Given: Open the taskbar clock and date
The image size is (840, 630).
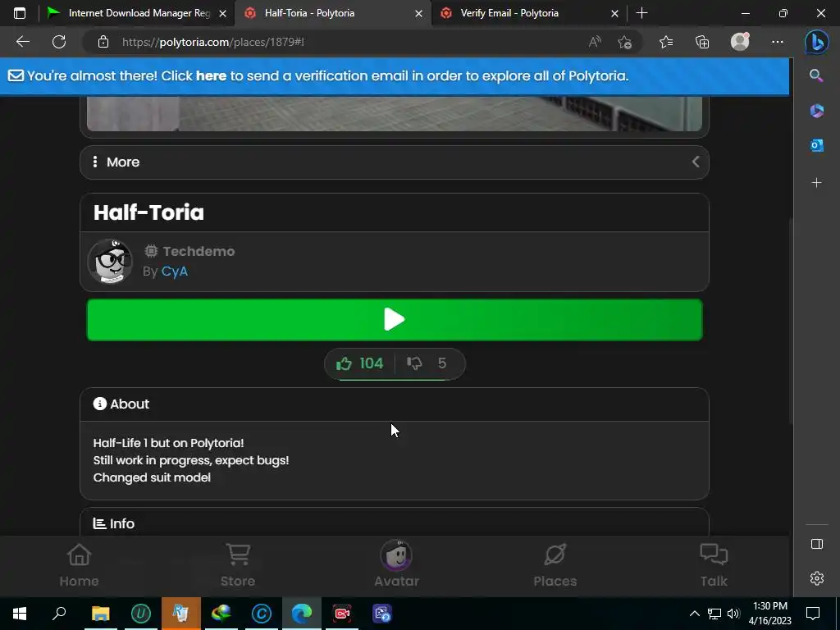Looking at the screenshot, I should 769,614.
